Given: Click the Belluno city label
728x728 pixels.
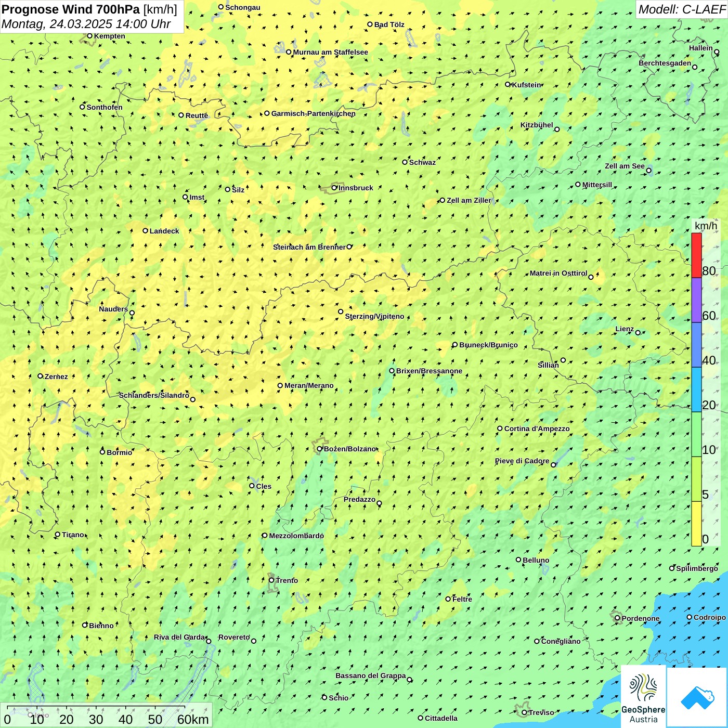Looking at the screenshot, I should pyautogui.click(x=536, y=560).
